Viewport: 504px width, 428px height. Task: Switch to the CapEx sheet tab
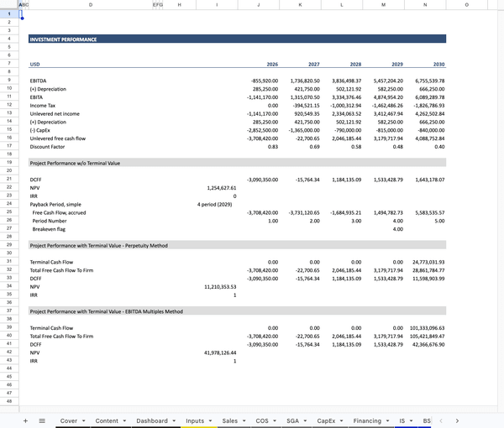326,420
